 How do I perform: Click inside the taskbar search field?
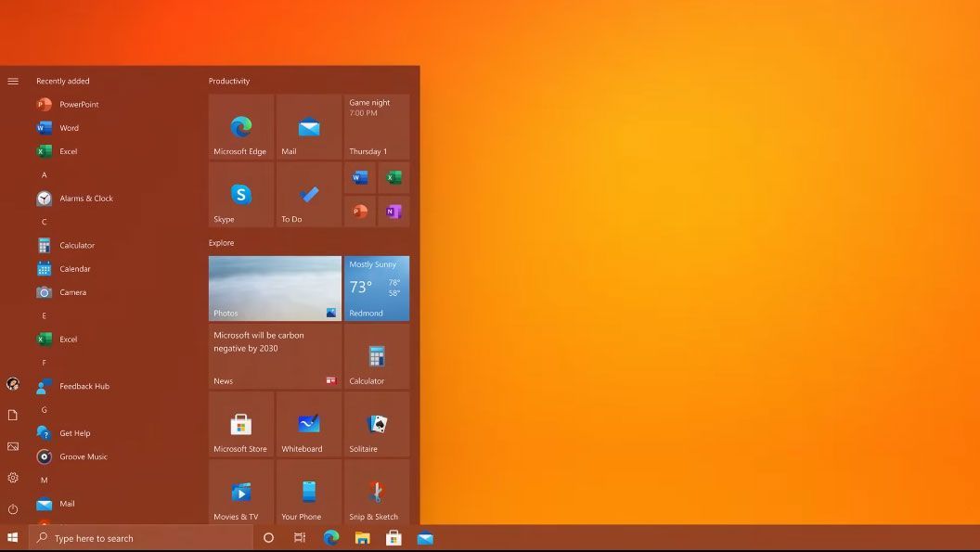click(139, 538)
